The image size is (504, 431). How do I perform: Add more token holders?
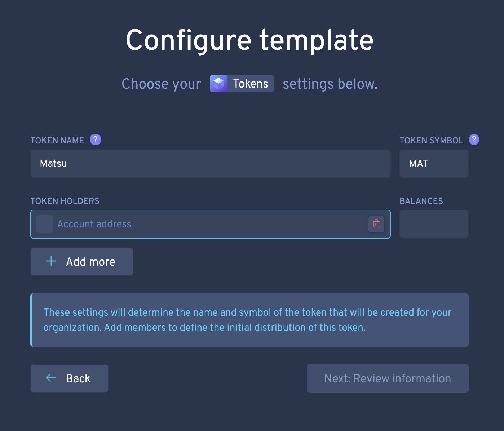pyautogui.click(x=82, y=262)
